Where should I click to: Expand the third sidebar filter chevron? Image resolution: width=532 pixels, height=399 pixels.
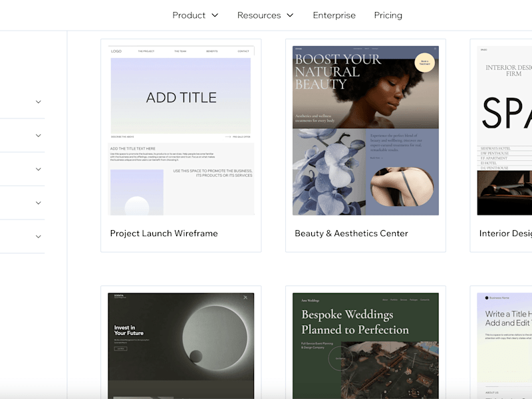click(39, 169)
